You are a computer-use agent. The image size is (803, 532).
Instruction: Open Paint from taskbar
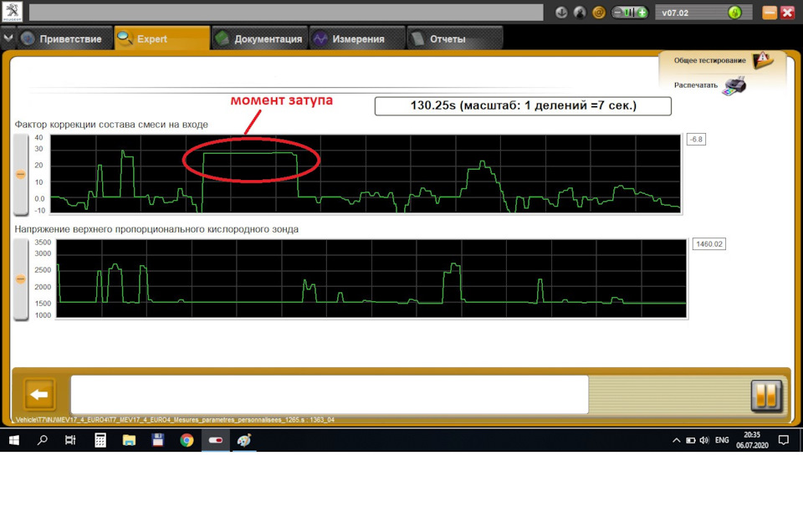pyautogui.click(x=244, y=440)
